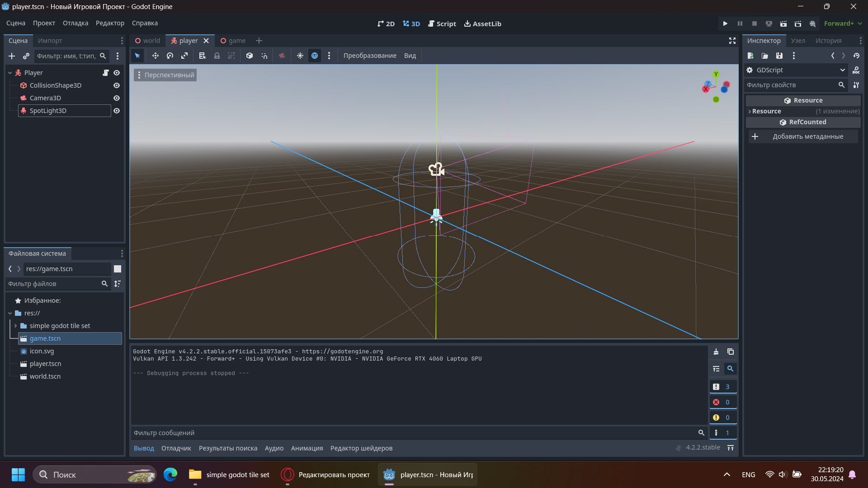The image size is (868, 488).
Task: Open the Forward+ renderer dropdown
Action: tap(843, 23)
